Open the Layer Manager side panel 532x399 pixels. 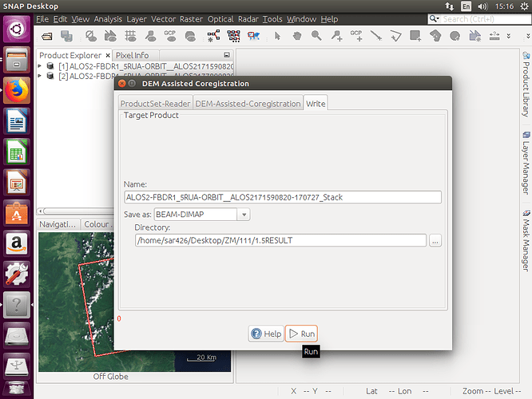[x=526, y=163]
